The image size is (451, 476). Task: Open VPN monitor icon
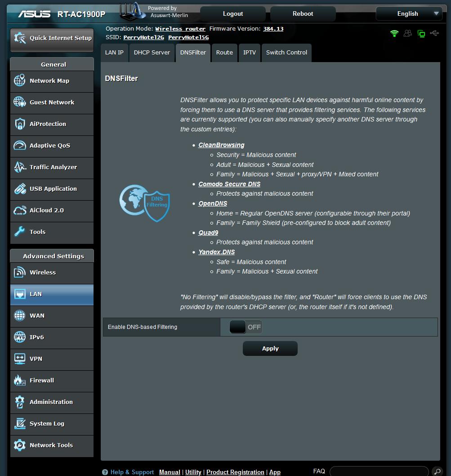(x=20, y=359)
